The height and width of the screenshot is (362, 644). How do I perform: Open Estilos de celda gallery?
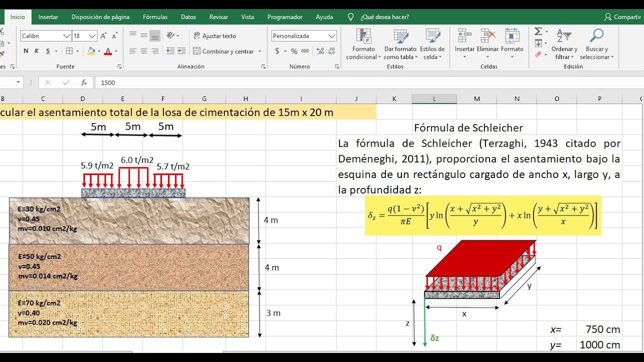click(432, 44)
